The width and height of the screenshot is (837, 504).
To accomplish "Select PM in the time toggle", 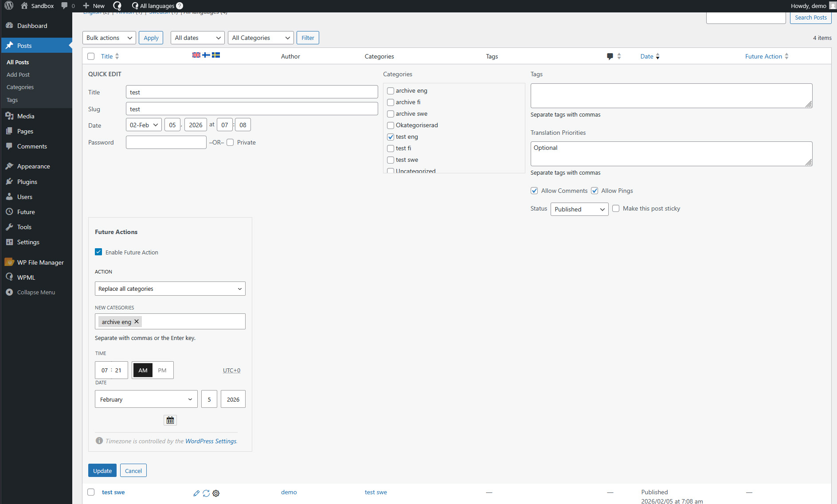I will tap(162, 370).
